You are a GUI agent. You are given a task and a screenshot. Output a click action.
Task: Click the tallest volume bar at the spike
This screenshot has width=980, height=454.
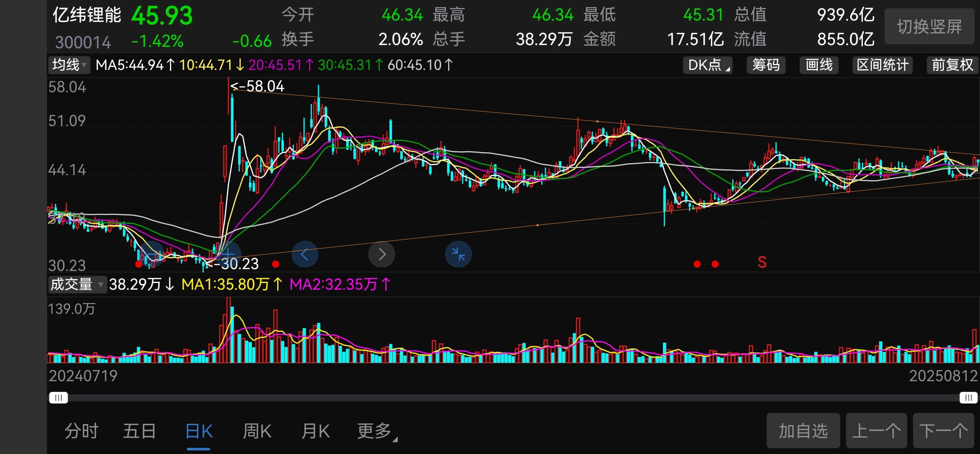coord(228,330)
